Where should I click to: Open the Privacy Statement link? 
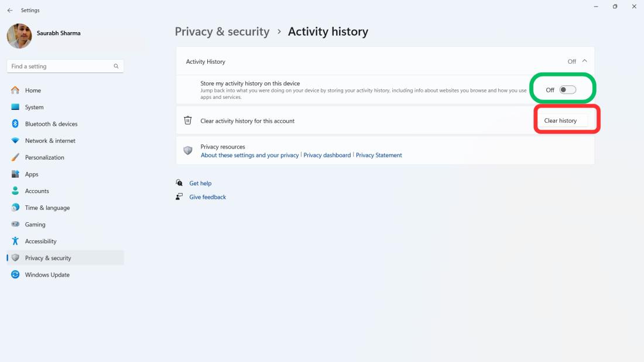[x=379, y=155]
